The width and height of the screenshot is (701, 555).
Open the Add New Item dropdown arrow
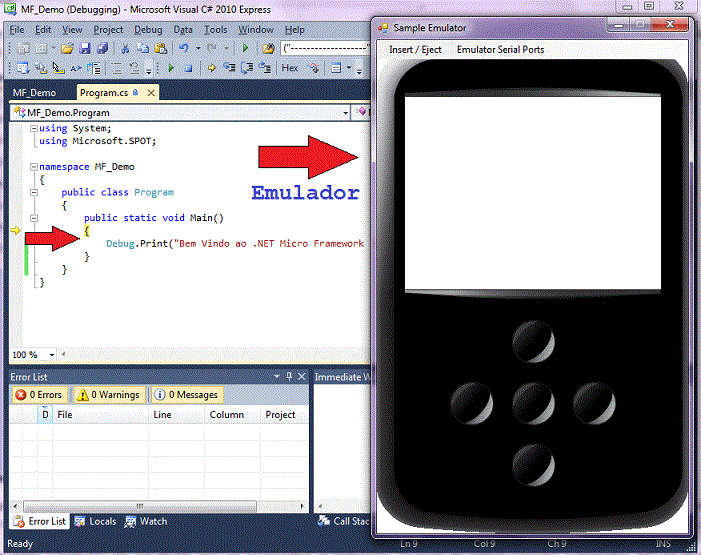point(53,48)
